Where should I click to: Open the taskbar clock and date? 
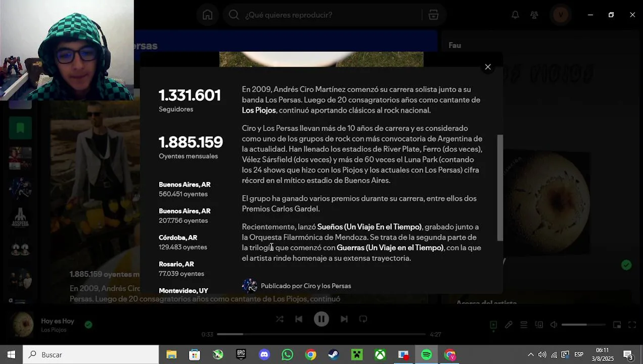click(x=603, y=355)
